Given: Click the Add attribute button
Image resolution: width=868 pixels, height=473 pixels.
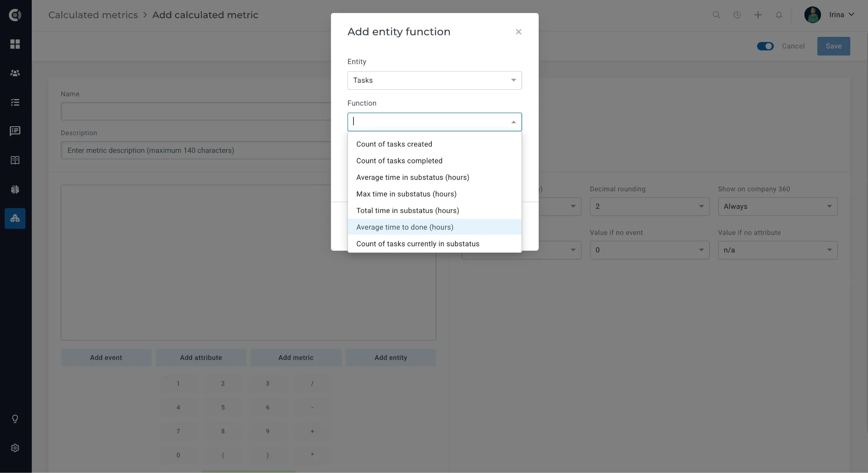Looking at the screenshot, I should pyautogui.click(x=201, y=357).
